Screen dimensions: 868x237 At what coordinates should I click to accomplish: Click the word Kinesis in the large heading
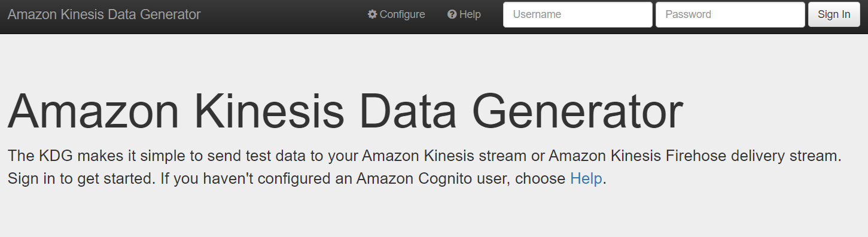point(270,111)
